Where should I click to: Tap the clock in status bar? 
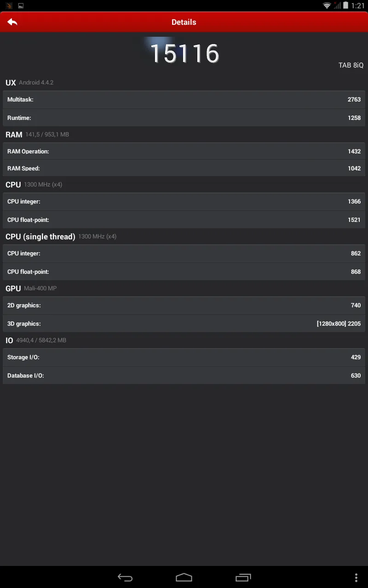coord(358,6)
